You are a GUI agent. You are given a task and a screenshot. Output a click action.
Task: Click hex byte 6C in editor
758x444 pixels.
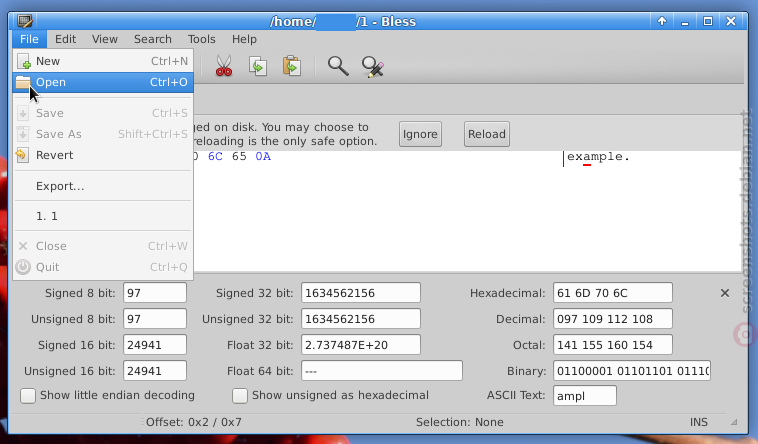point(215,157)
